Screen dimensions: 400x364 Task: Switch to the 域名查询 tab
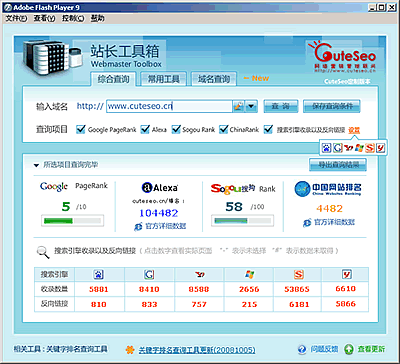(214, 79)
